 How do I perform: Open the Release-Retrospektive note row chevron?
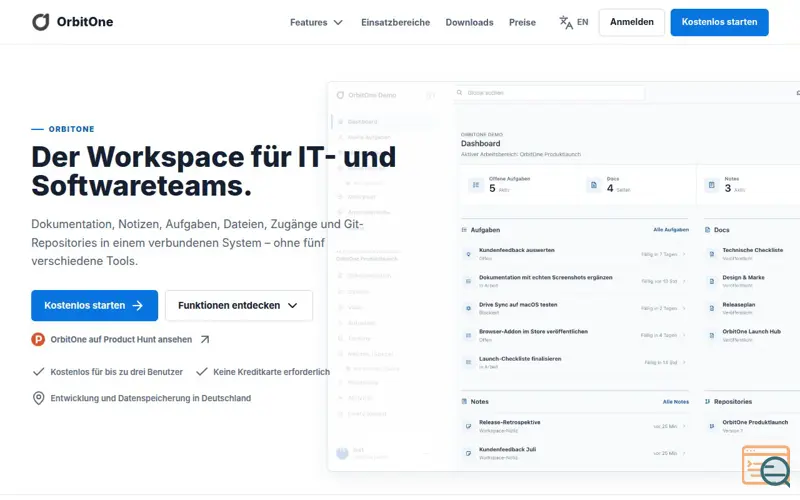point(684,426)
